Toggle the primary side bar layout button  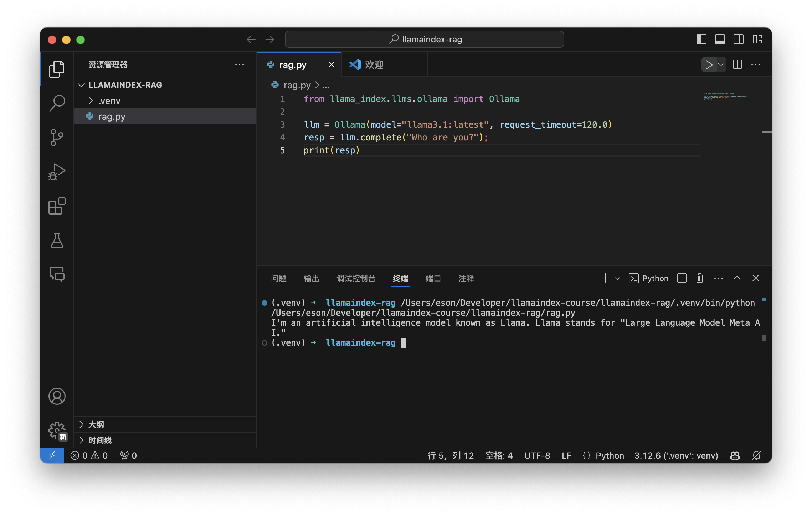(701, 40)
